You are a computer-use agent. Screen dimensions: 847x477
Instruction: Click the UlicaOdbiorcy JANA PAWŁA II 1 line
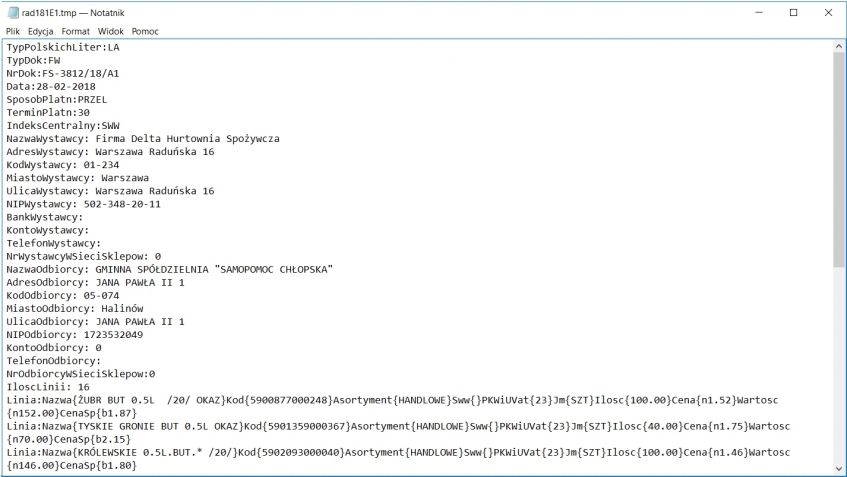[96, 321]
